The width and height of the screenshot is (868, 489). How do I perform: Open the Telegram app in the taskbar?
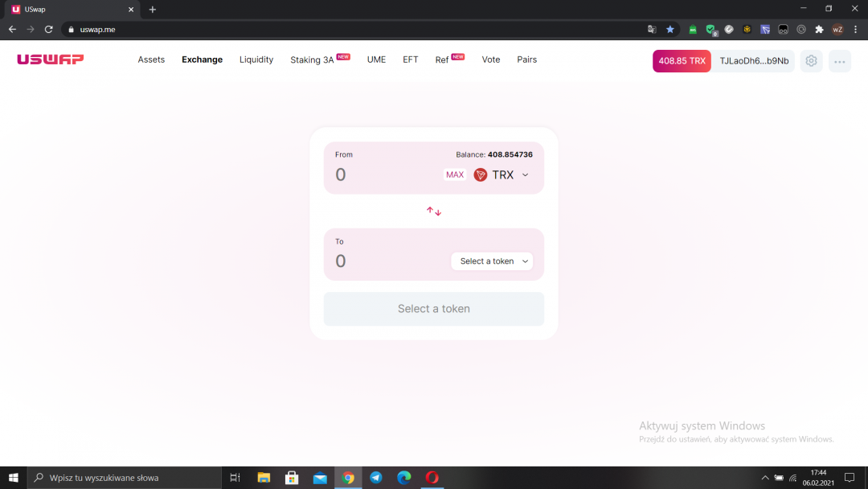(376, 478)
